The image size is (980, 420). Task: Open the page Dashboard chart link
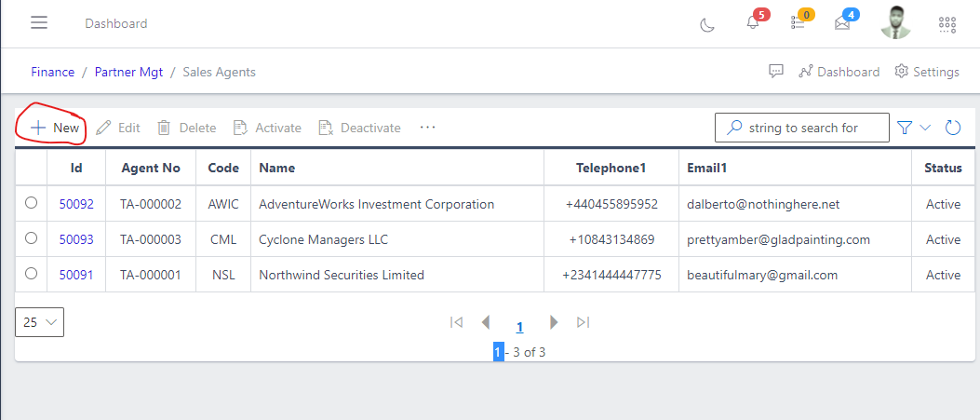coord(839,72)
